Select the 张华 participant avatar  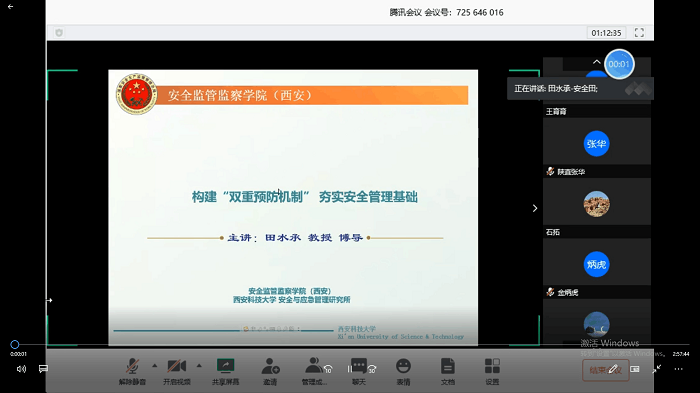(596, 144)
